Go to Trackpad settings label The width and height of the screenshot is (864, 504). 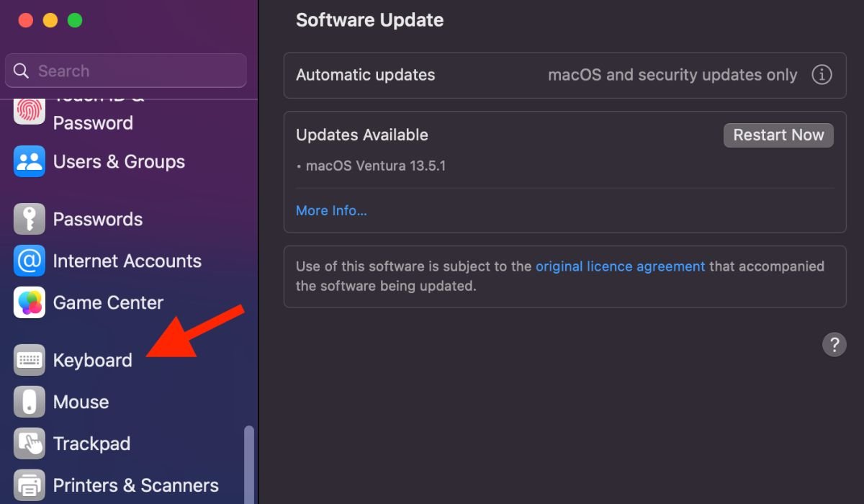click(x=91, y=444)
